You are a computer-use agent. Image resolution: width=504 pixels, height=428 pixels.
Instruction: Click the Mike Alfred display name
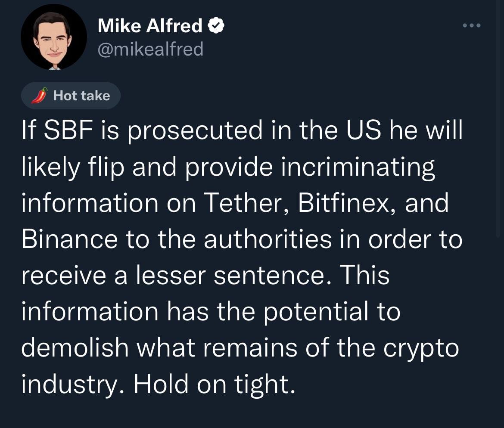click(149, 26)
